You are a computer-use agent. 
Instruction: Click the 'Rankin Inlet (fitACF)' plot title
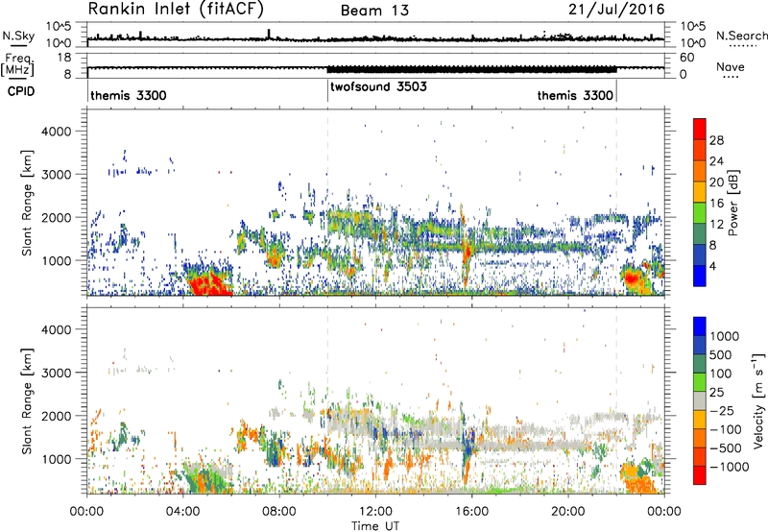[x=176, y=9]
